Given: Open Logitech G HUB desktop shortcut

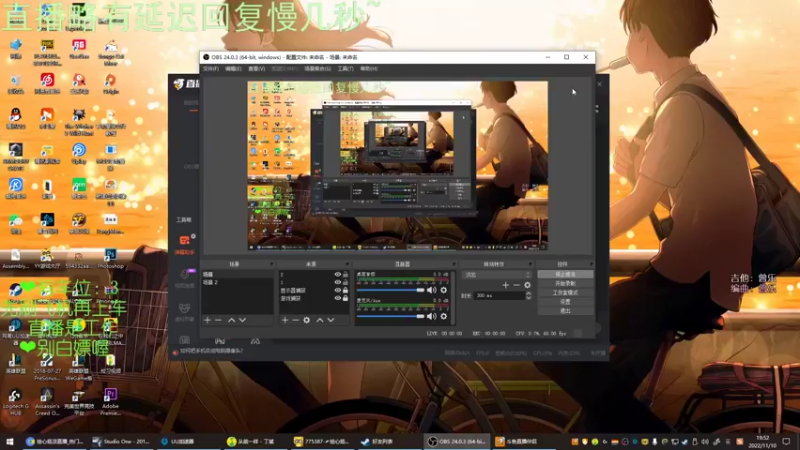Looking at the screenshot, I should 15,402.
